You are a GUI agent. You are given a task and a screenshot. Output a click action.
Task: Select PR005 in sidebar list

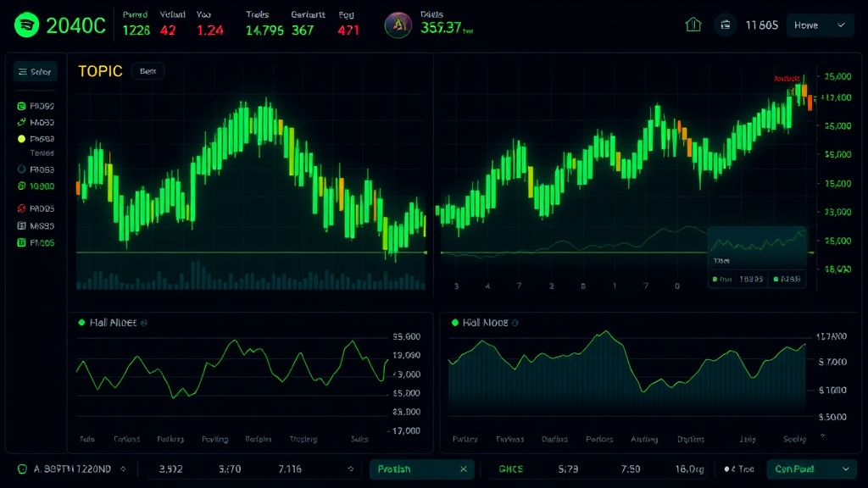(42, 208)
